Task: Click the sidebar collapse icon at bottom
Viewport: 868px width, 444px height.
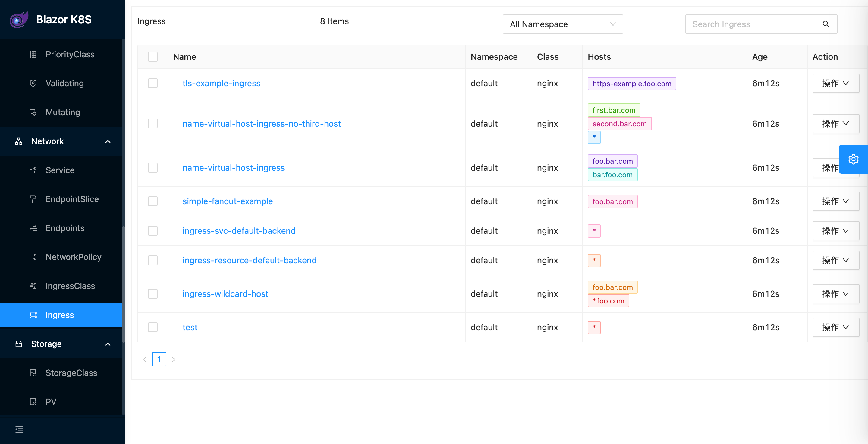Action: [19, 429]
